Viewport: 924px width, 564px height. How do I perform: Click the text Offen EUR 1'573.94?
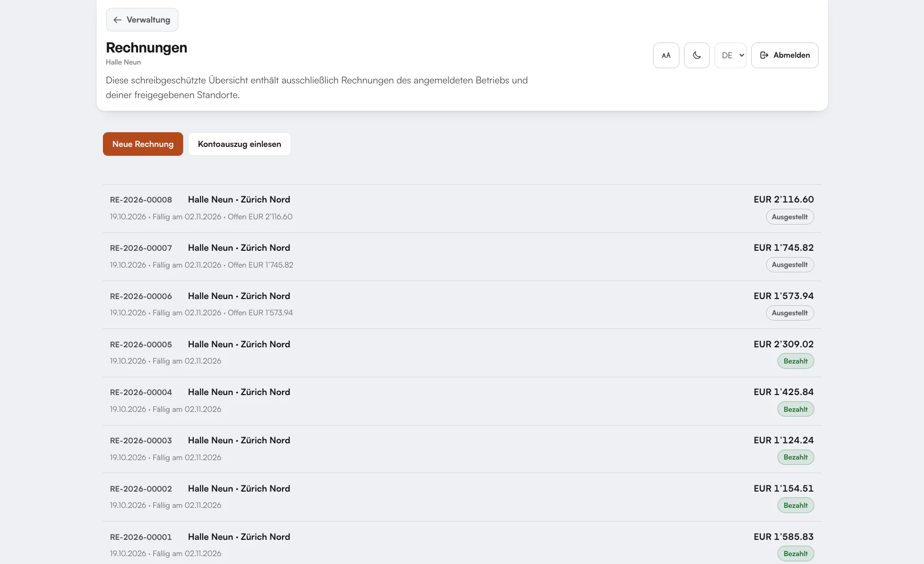(260, 313)
